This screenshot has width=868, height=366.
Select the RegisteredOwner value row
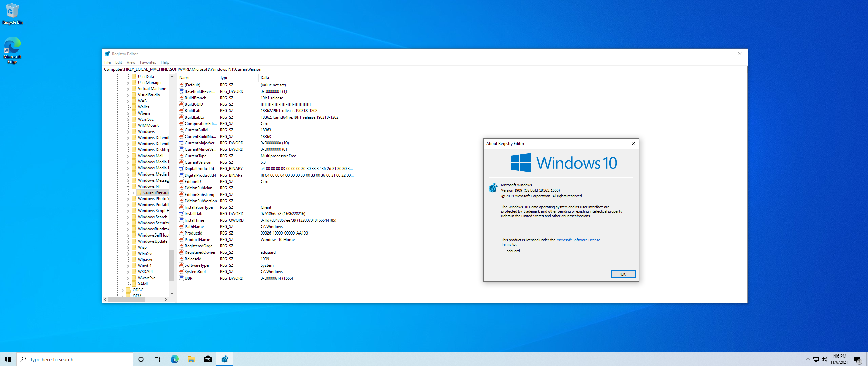click(266, 252)
